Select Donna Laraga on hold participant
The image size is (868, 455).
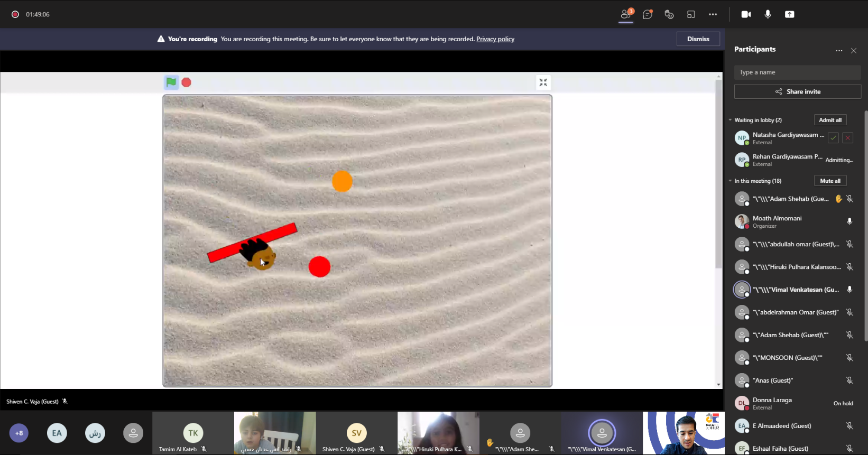pos(795,403)
